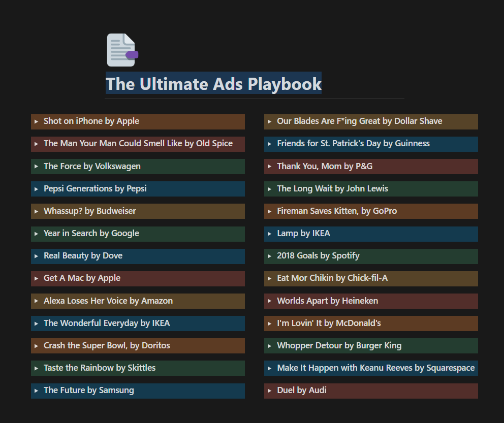Expand Pepsi Generations by Pepsi arrow
504x423 pixels.
pos(36,189)
